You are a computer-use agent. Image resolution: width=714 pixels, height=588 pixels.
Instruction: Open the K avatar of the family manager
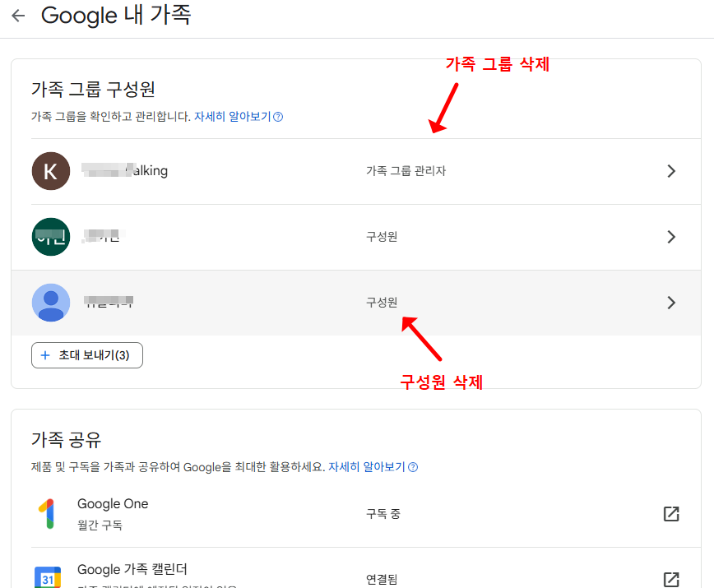coord(51,171)
